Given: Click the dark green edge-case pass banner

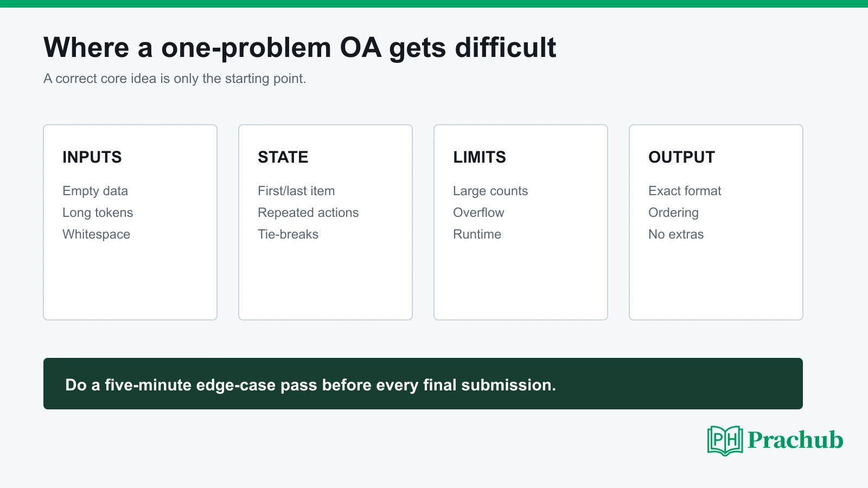Looking at the screenshot, I should coord(423,383).
